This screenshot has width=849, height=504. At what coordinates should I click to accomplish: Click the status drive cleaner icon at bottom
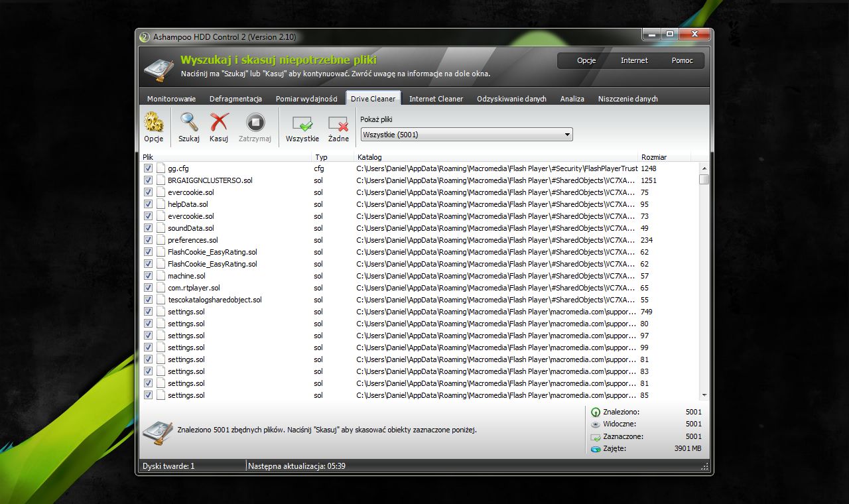158,431
